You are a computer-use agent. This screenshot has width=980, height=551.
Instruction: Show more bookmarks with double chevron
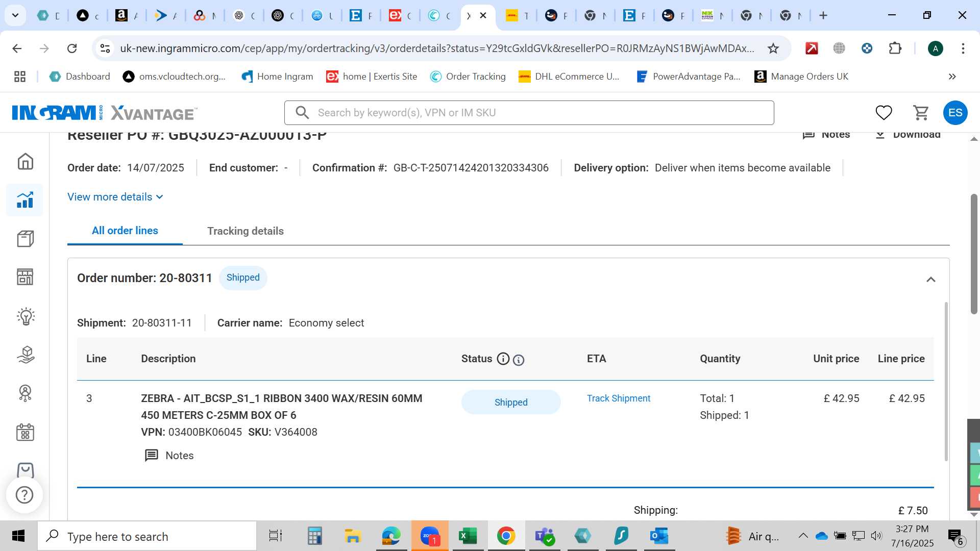[952, 77]
